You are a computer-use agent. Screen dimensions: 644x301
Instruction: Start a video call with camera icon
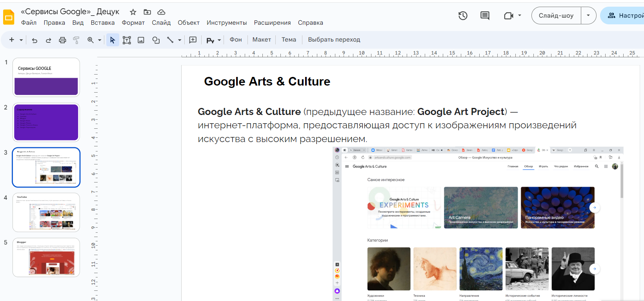(x=508, y=16)
